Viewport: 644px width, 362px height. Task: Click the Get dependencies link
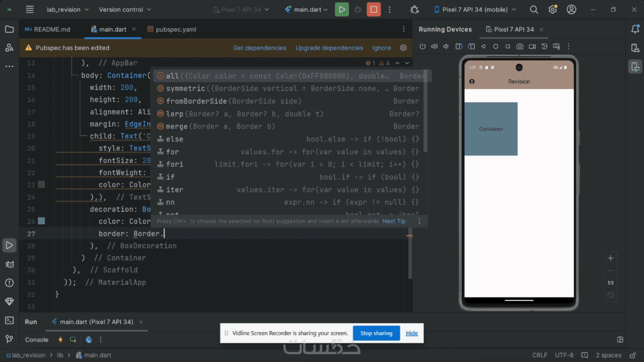click(260, 48)
